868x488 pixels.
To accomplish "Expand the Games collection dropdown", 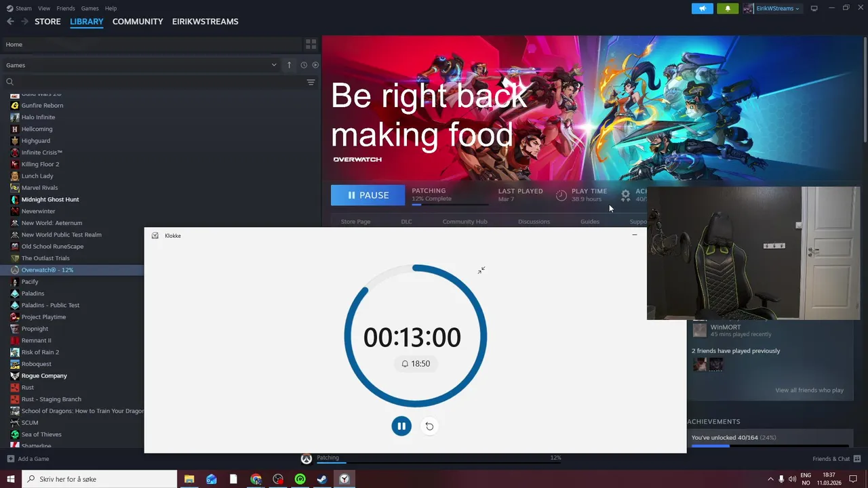I will click(x=274, y=65).
